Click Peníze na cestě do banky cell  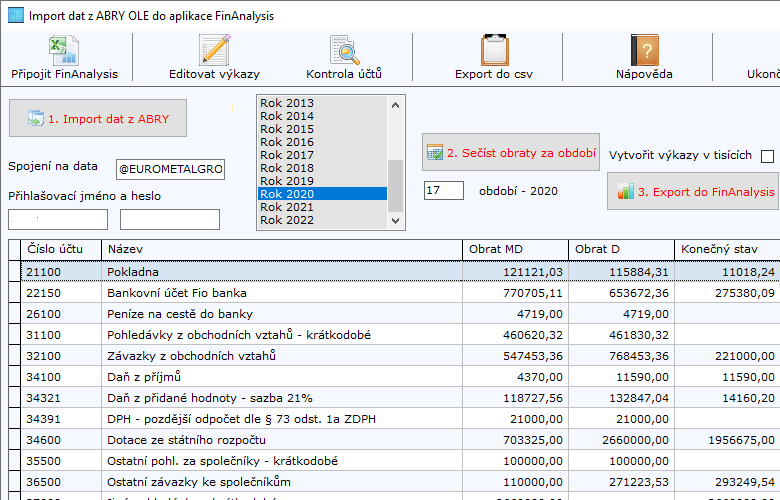[x=282, y=314]
